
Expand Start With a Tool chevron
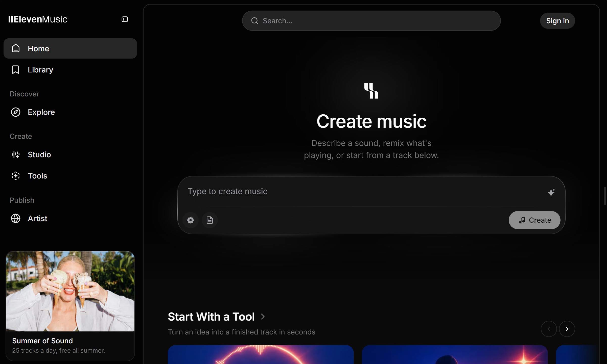pyautogui.click(x=263, y=317)
